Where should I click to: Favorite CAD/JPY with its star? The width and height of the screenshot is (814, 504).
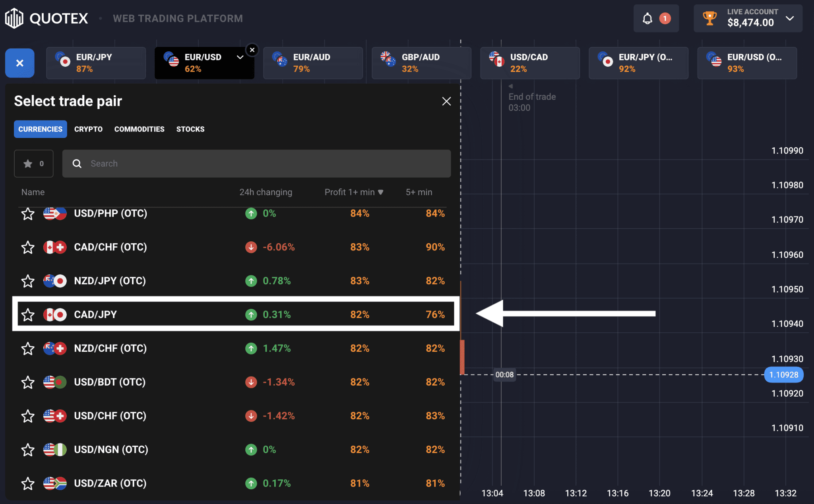(28, 315)
